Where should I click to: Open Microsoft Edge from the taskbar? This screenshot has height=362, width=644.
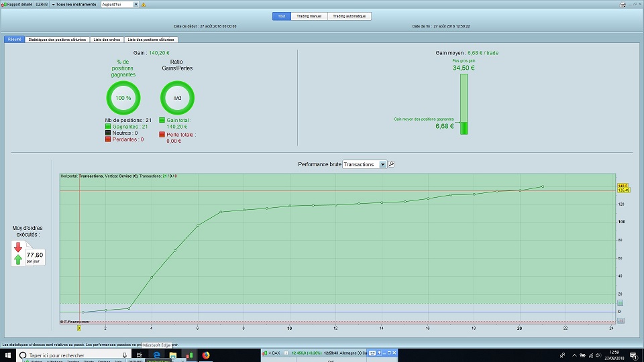(156, 355)
